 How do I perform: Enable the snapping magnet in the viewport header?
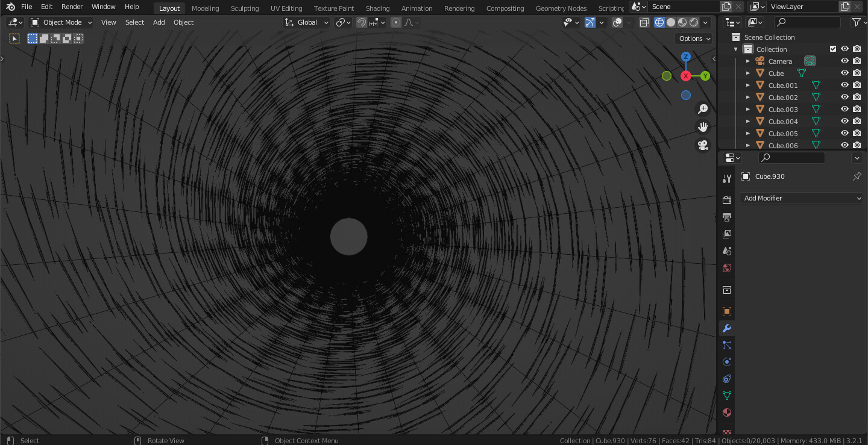pos(360,22)
